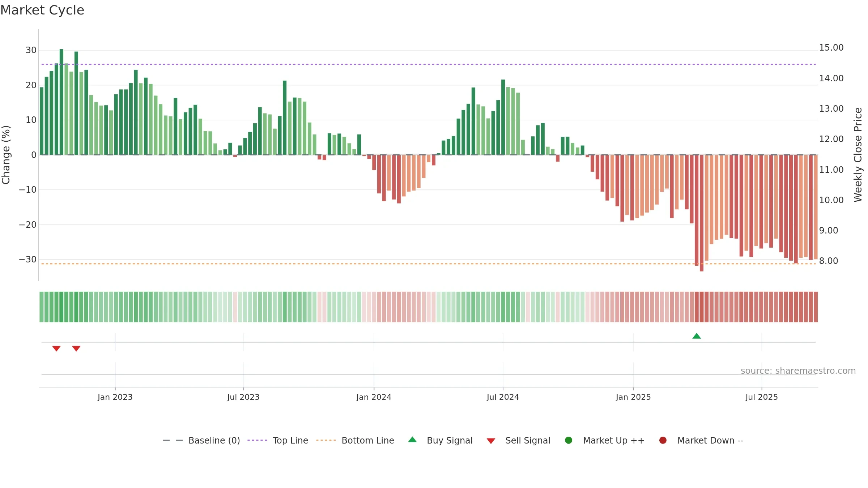868x488 pixels.
Task: Click the 15.00 price tick label
Action: (831, 48)
